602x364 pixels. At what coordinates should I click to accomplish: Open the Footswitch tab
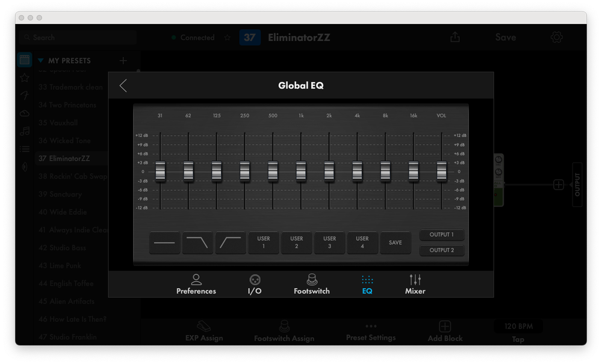tap(311, 284)
